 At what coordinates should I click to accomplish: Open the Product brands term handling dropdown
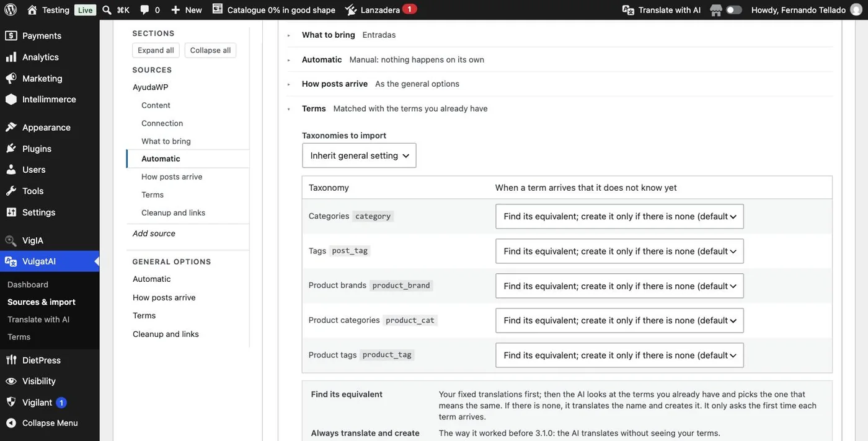tap(619, 286)
